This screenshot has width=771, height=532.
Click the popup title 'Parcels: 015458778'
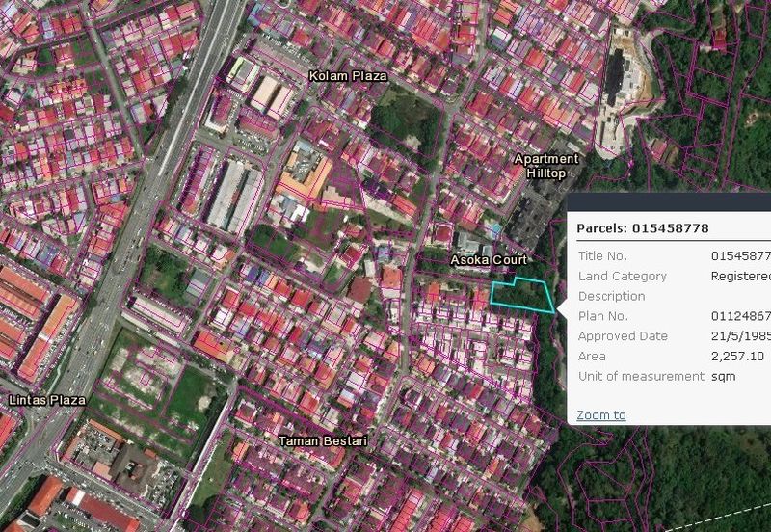pyautogui.click(x=643, y=229)
